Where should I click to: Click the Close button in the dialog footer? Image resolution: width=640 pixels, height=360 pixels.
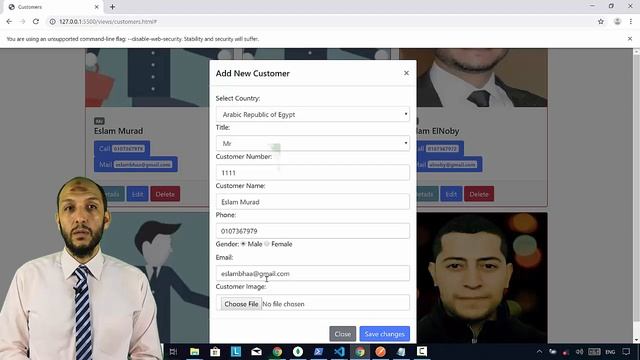pos(342,334)
